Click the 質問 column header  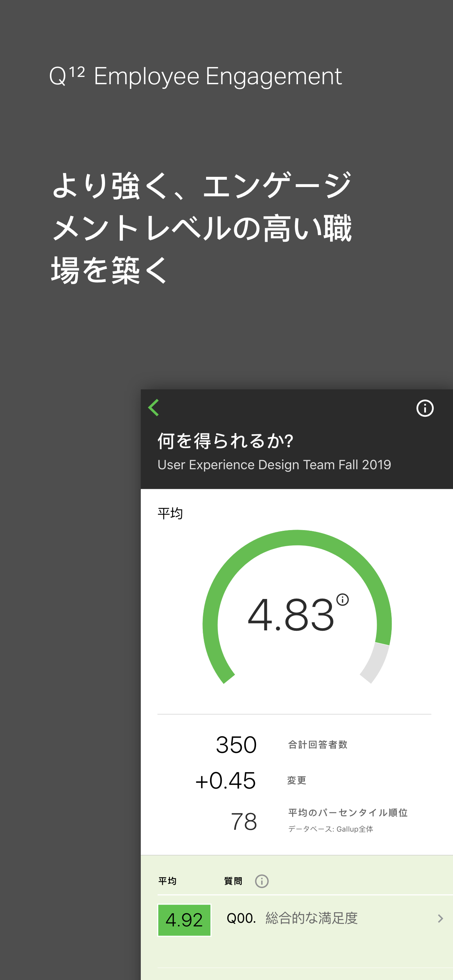233,881
